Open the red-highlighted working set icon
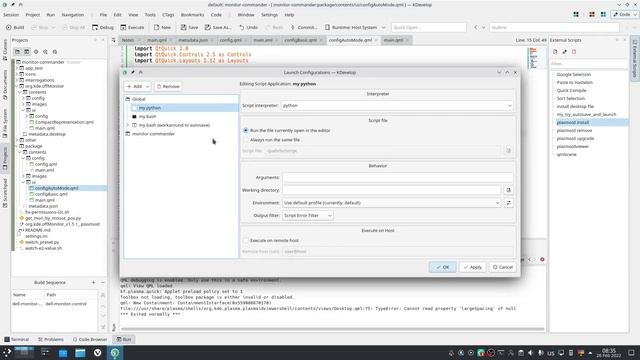This screenshot has height=360, width=640. pos(591,15)
